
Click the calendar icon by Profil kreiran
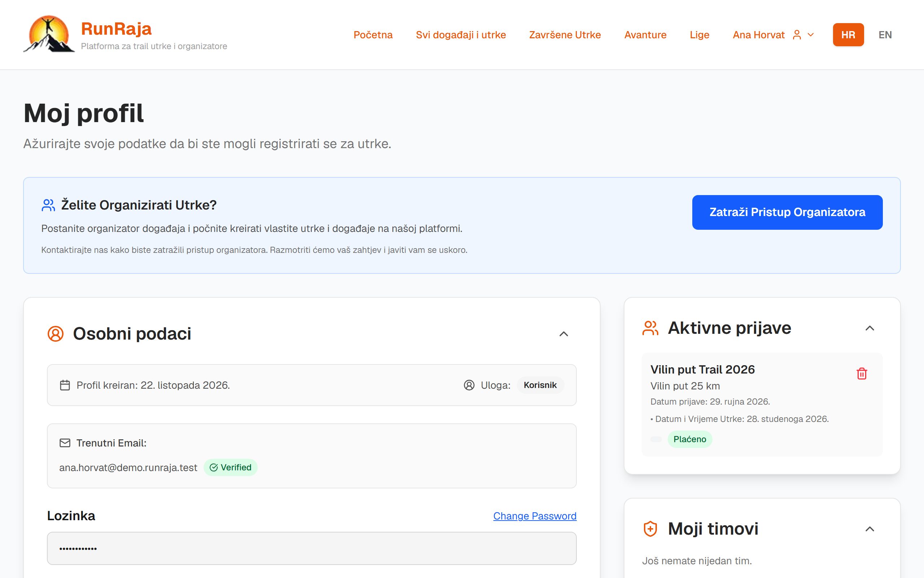pos(65,385)
